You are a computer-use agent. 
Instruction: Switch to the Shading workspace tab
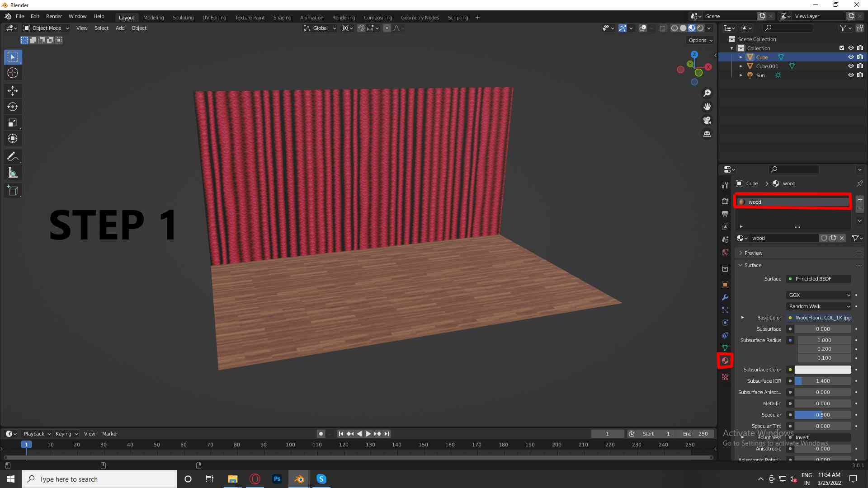point(282,17)
